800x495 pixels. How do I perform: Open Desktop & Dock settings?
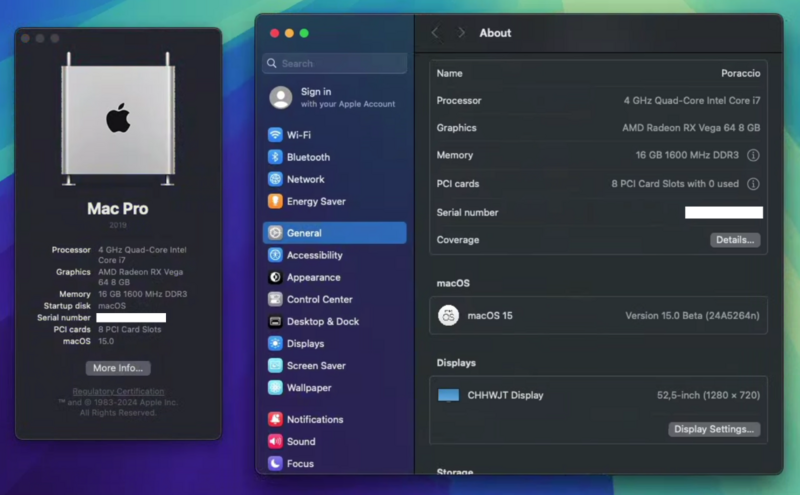(322, 321)
